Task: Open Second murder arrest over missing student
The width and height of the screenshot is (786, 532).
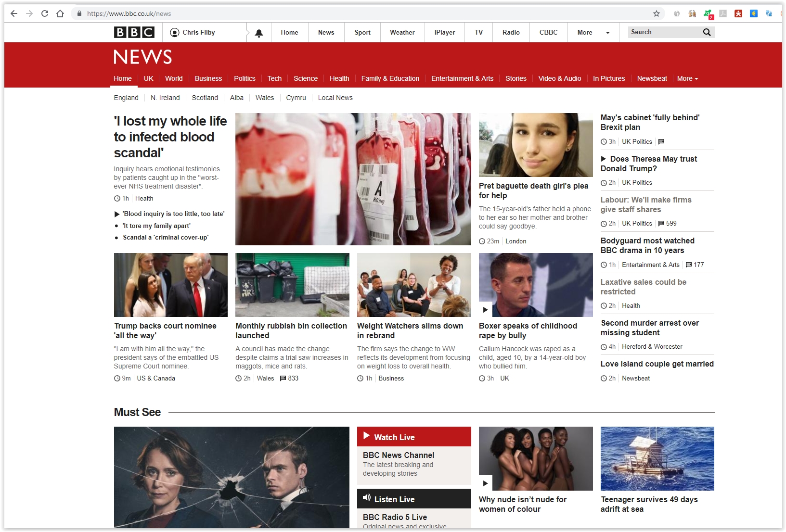Action: [650, 328]
